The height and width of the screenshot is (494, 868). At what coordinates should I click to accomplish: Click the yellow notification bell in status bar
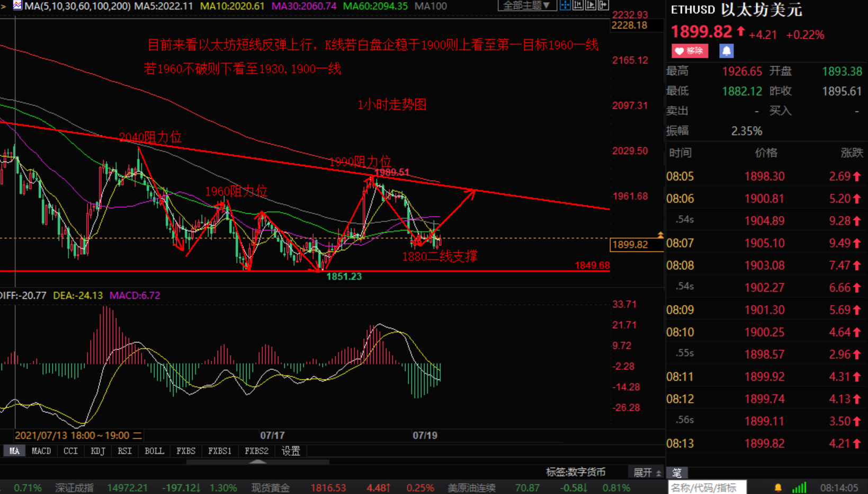pos(778,488)
